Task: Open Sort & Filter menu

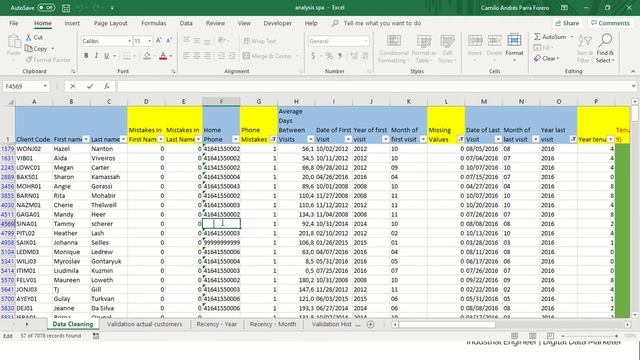Action: click(585, 48)
